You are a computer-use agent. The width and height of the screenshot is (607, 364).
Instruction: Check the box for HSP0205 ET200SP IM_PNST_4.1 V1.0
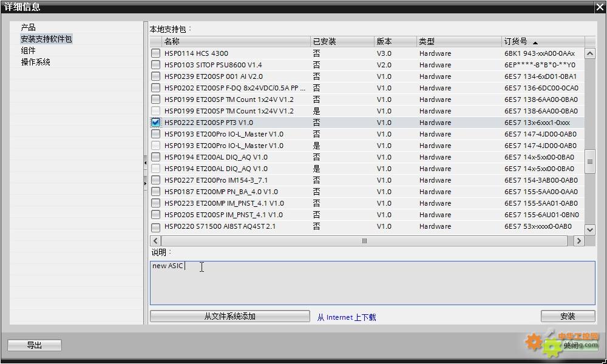[x=155, y=215]
